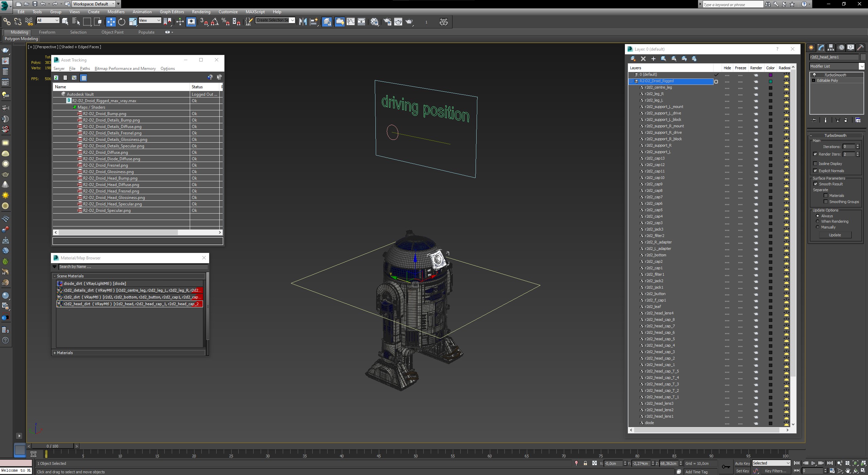Click Remove Modifier trash icon

846,120
